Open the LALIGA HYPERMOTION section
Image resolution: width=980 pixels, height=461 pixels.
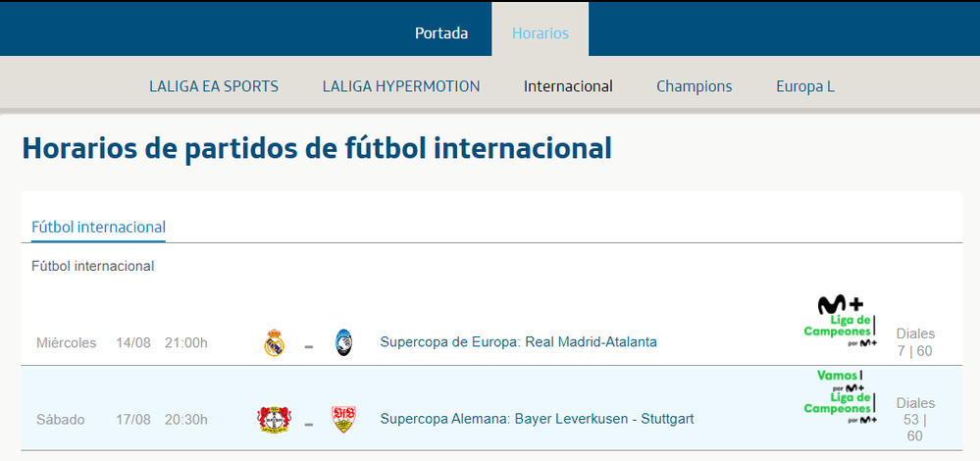point(401,86)
